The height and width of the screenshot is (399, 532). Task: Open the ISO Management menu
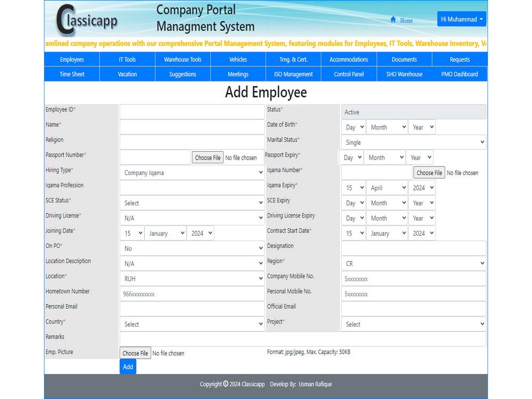[294, 74]
